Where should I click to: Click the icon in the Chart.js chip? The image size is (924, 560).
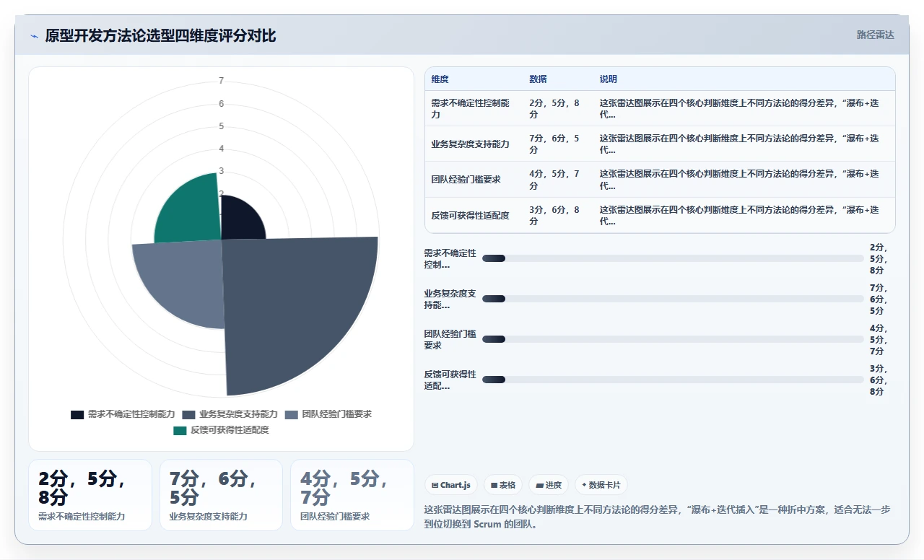(x=435, y=485)
